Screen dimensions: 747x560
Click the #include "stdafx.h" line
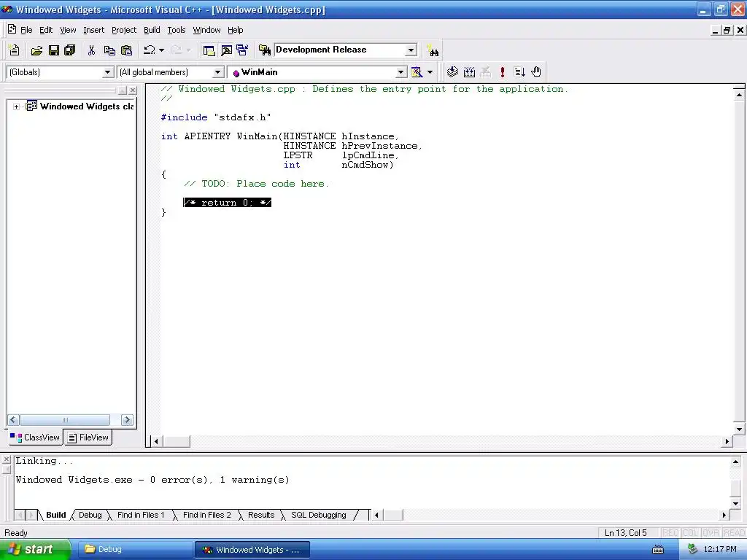tap(216, 117)
